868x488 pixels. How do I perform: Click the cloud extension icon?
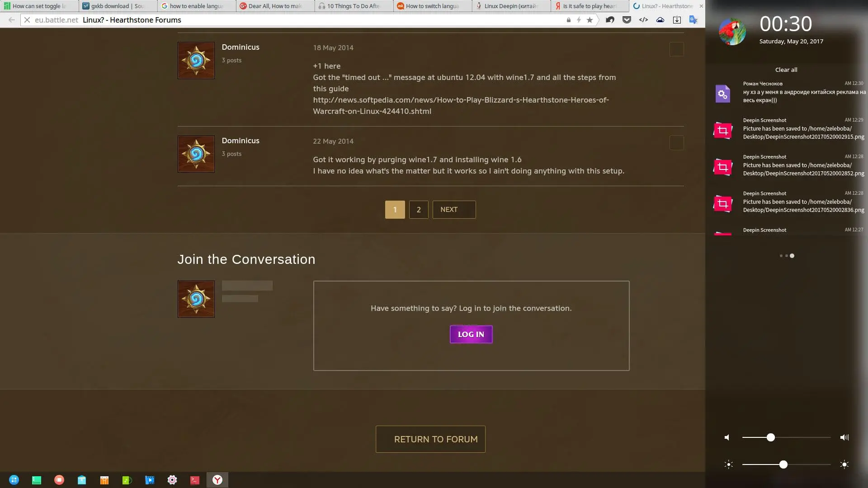[x=660, y=20]
